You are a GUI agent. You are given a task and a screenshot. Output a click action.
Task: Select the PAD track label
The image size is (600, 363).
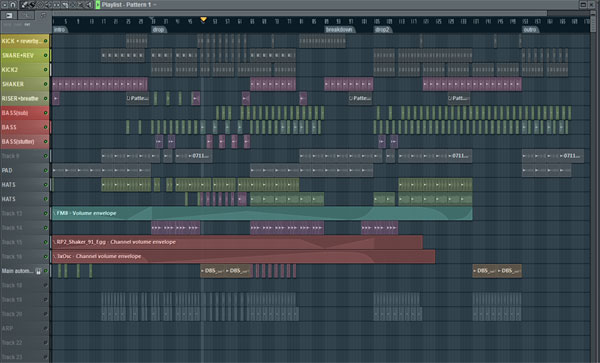tap(24, 170)
